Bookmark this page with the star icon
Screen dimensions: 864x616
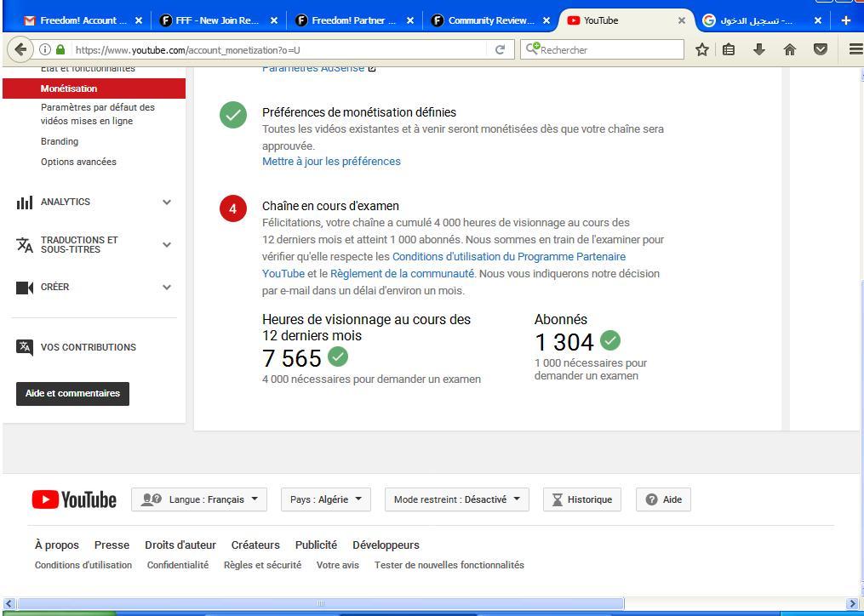tap(701, 49)
